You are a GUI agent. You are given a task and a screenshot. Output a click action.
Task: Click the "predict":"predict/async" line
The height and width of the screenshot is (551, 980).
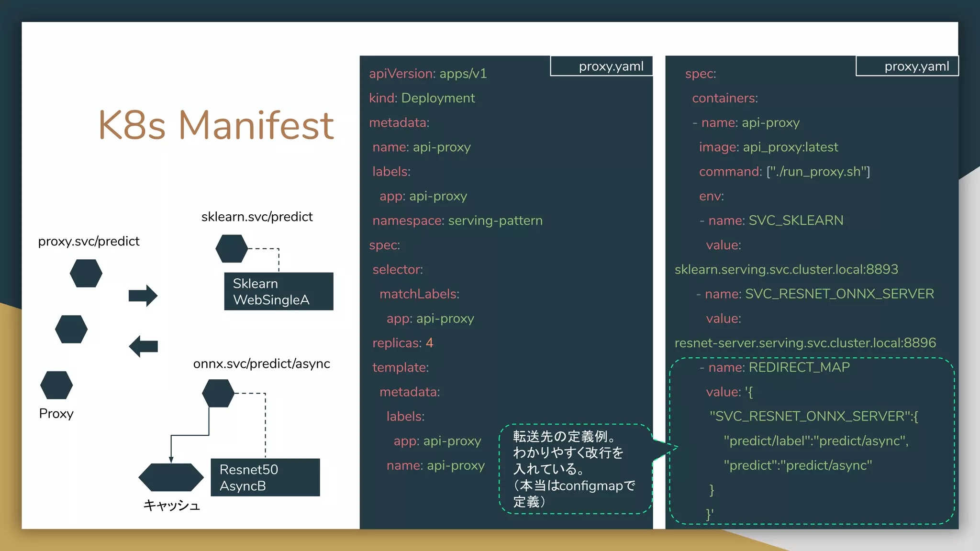[798, 465]
